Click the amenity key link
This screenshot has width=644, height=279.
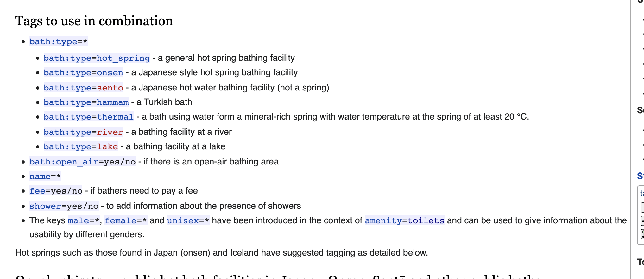click(x=383, y=221)
